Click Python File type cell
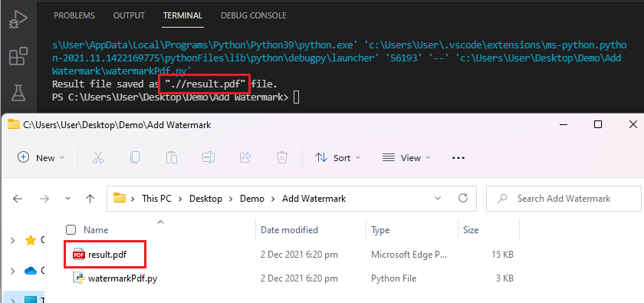The image size is (644, 303). (393, 278)
